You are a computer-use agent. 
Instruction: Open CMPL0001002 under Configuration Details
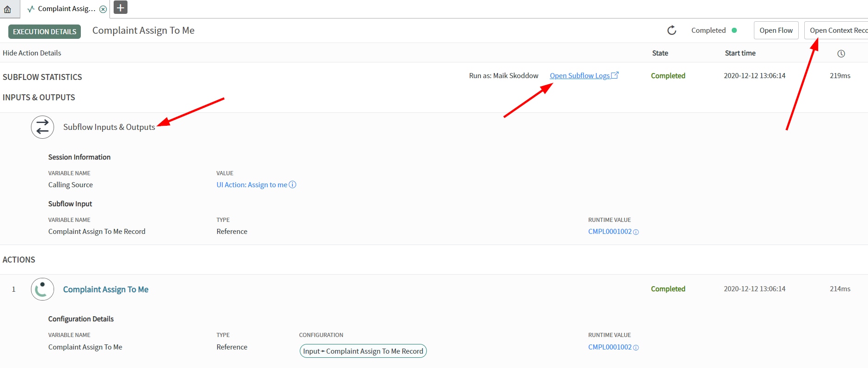[610, 347]
